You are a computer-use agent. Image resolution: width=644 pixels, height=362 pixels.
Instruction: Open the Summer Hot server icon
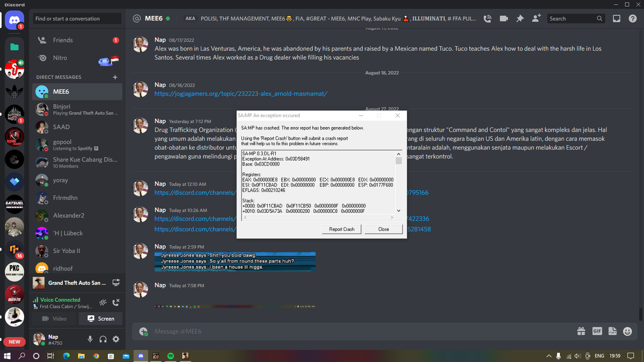coord(15,114)
